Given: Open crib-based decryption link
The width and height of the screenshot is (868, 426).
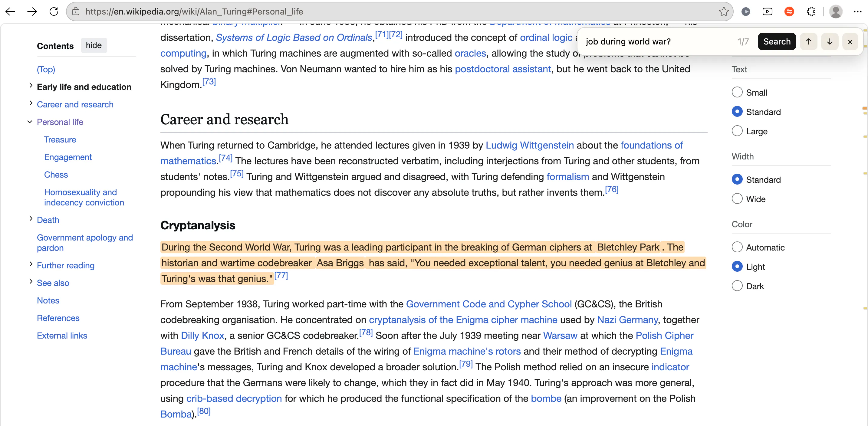Looking at the screenshot, I should 234,398.
